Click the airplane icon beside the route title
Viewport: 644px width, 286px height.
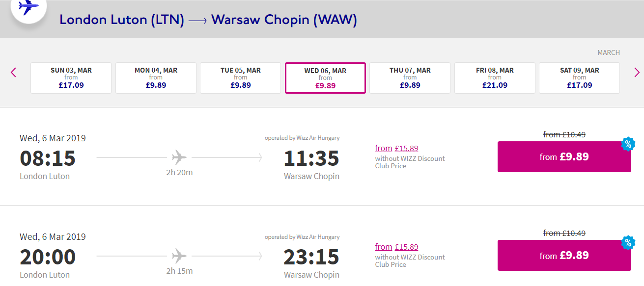(28, 7)
